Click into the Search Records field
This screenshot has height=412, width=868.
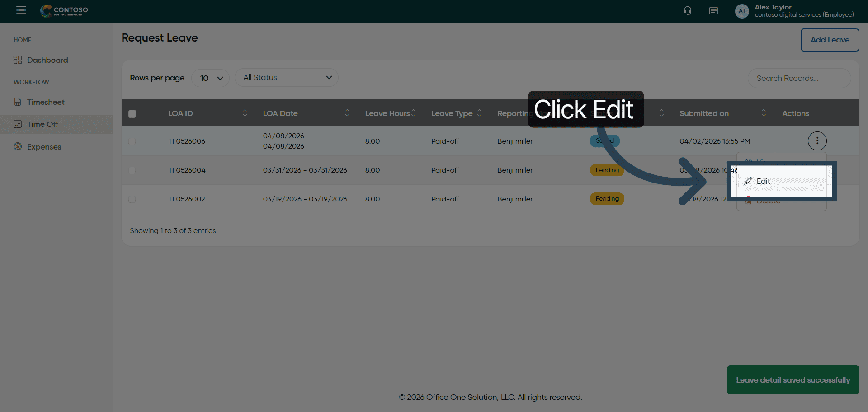pyautogui.click(x=799, y=78)
